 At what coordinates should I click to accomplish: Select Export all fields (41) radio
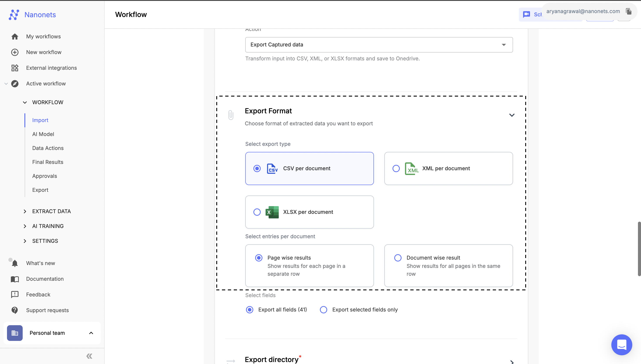249,310
